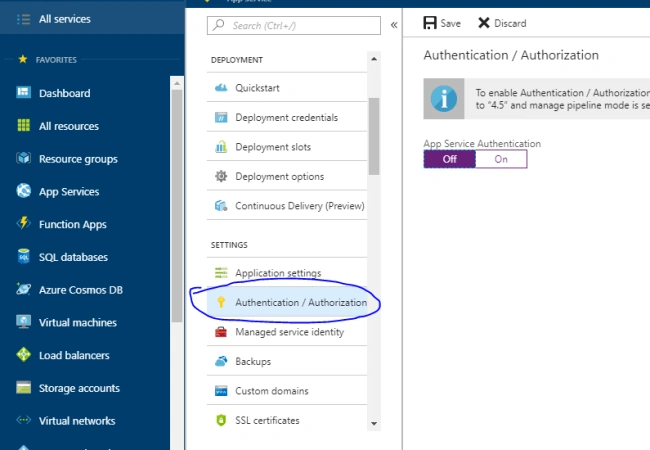
Task: Click the App Services globe icon
Action: [24, 191]
